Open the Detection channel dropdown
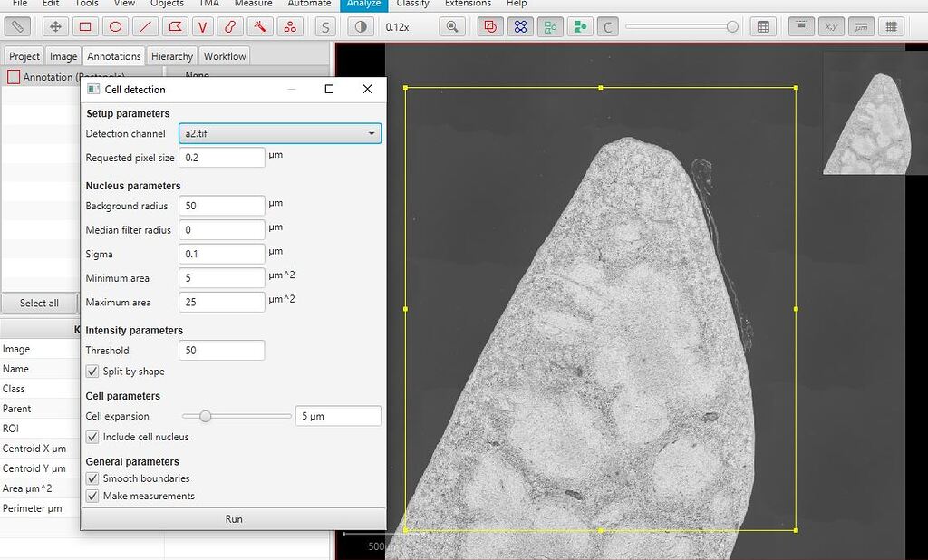This screenshot has height=560, width=928. 372,132
